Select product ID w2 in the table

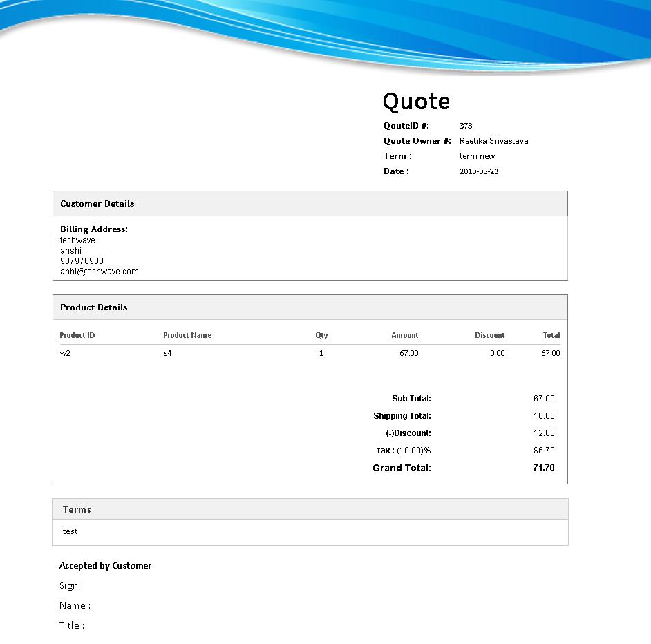tap(65, 353)
